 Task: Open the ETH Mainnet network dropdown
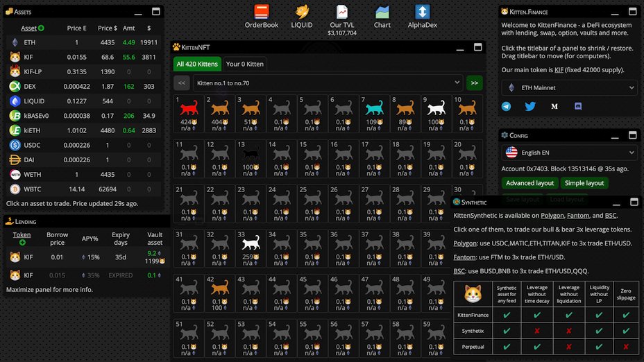click(569, 88)
